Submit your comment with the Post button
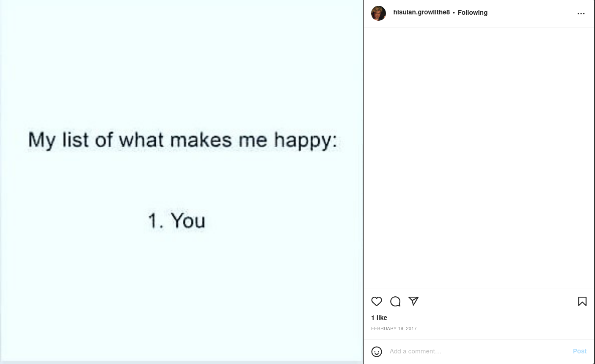Viewport: 595px width, 364px height. pyautogui.click(x=580, y=351)
